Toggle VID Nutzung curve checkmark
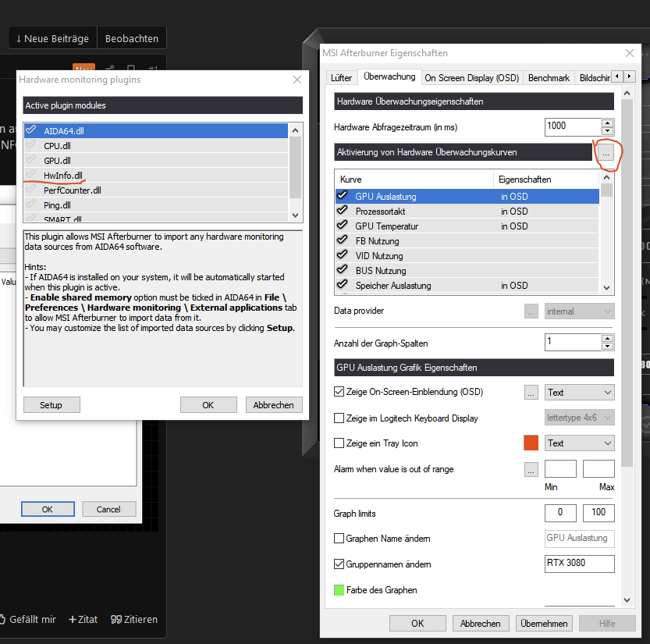 [x=343, y=255]
